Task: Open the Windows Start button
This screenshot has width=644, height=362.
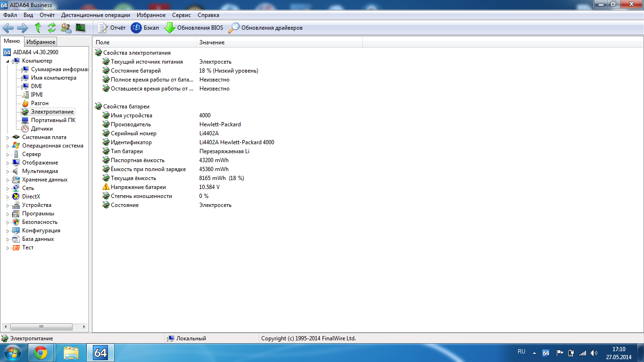Action: 12,353
